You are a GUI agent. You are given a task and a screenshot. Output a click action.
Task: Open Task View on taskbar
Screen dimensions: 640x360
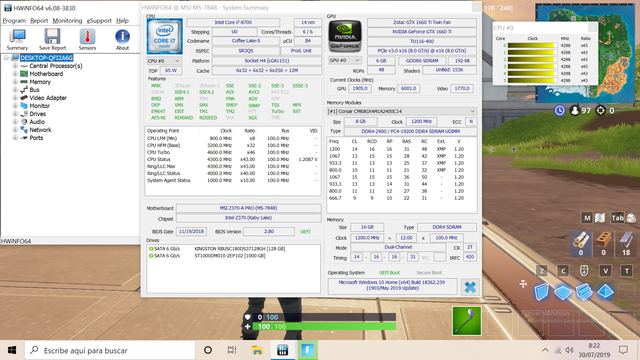pyautogui.click(x=232, y=350)
